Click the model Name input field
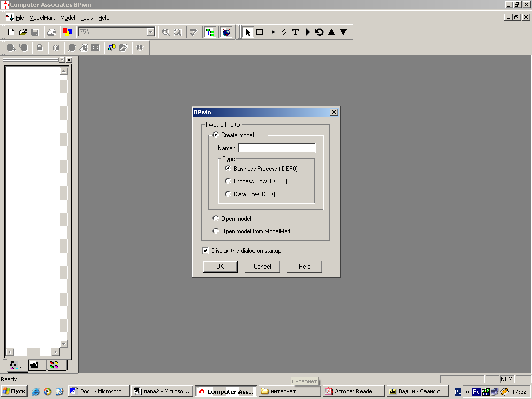The height and width of the screenshot is (399, 532). (x=276, y=148)
